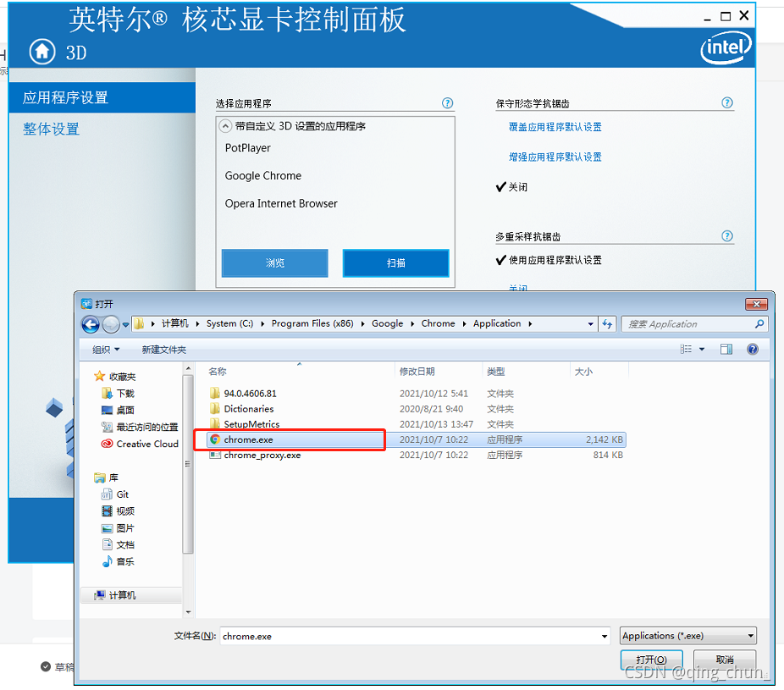Click the Forward arrow in Open dialog

point(111,324)
